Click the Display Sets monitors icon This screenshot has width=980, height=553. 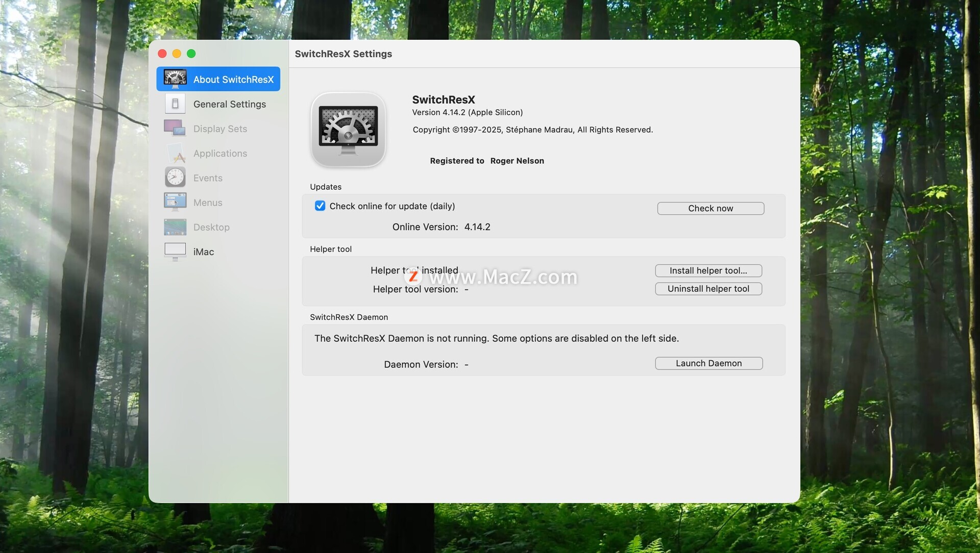click(x=175, y=129)
